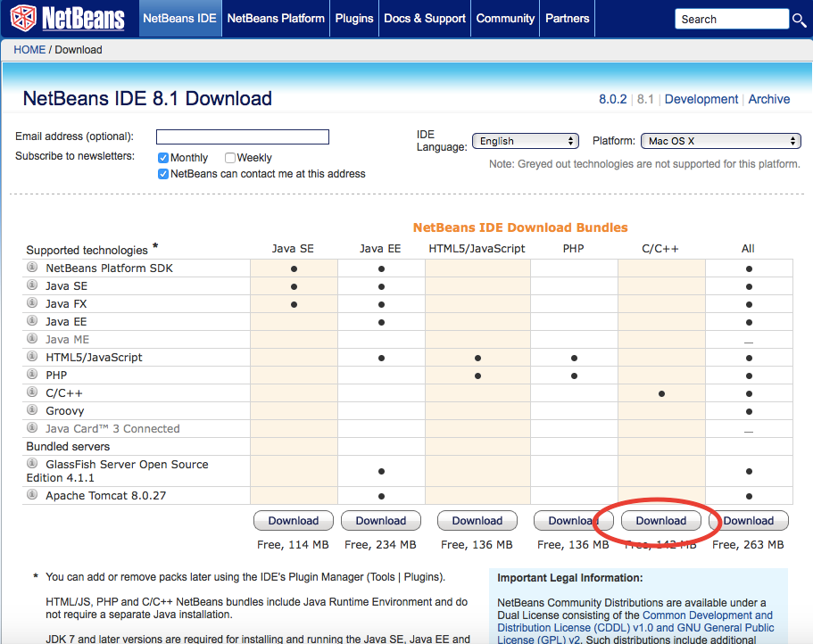
Task: Click the Apache Tomcat 8.0.27 row label
Action: tap(106, 496)
